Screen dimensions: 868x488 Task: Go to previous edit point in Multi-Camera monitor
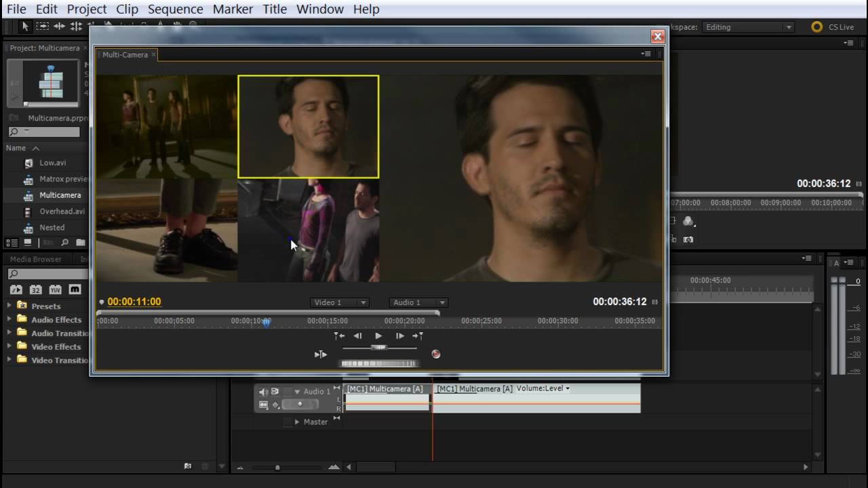pos(339,335)
